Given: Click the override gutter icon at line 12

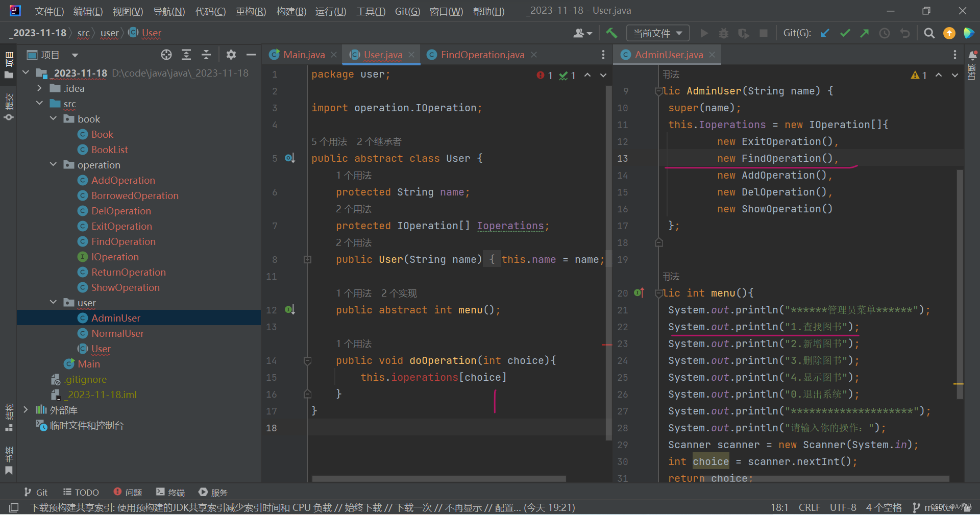Looking at the screenshot, I should pyautogui.click(x=290, y=310).
